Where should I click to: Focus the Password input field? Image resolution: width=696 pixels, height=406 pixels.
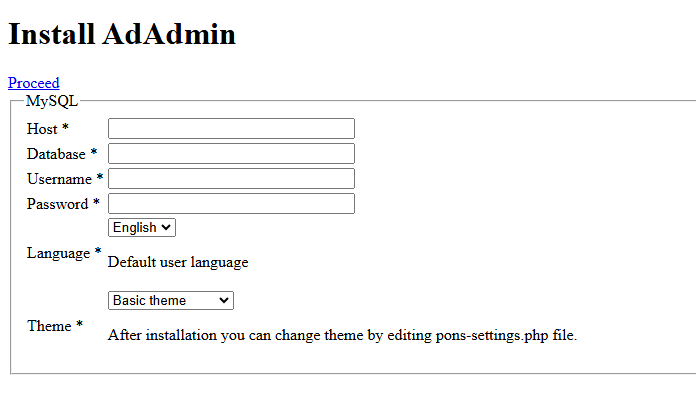(x=231, y=204)
